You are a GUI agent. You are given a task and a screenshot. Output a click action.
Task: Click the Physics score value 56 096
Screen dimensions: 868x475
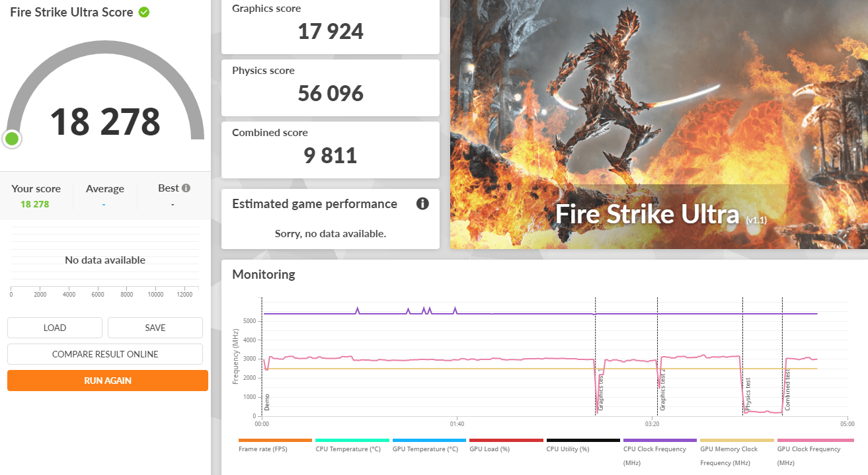[x=331, y=93]
